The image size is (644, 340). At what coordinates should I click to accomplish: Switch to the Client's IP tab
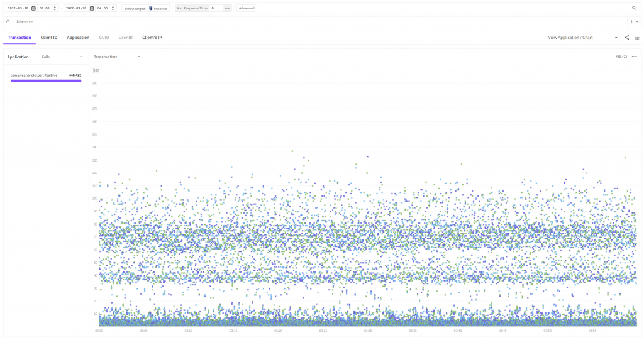coord(152,37)
